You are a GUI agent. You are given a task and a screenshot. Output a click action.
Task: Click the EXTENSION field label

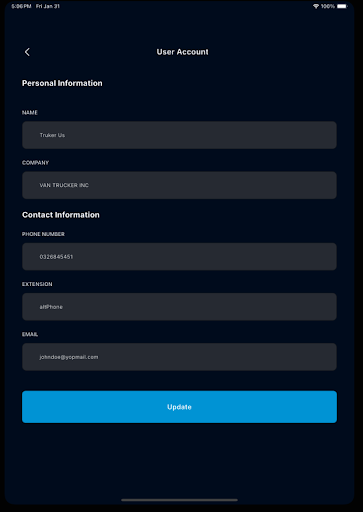click(x=37, y=284)
